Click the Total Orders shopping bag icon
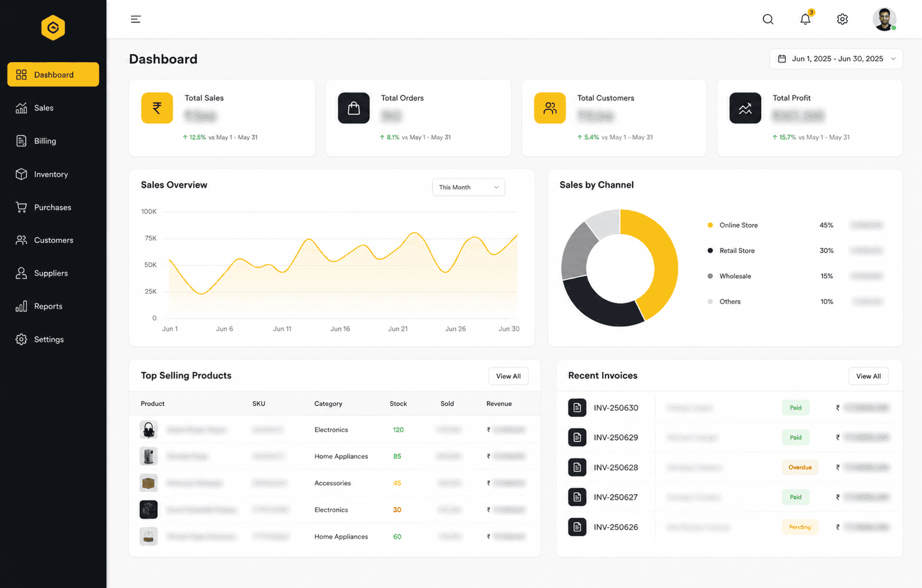Image resolution: width=922 pixels, height=588 pixels. (x=354, y=108)
